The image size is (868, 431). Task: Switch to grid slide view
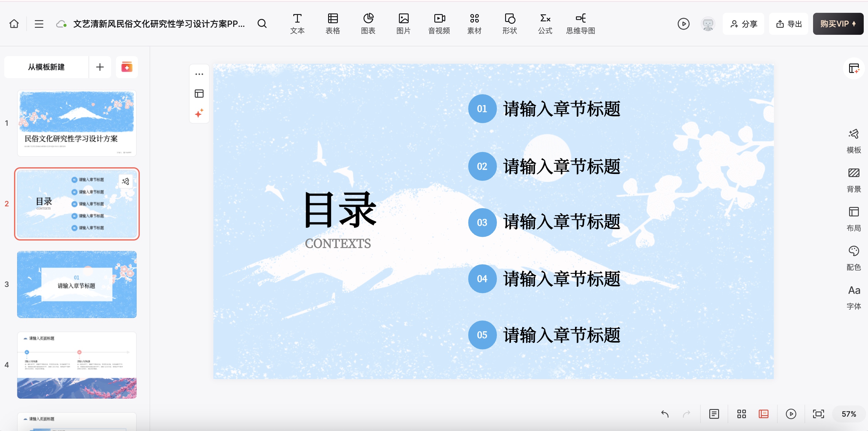point(741,414)
